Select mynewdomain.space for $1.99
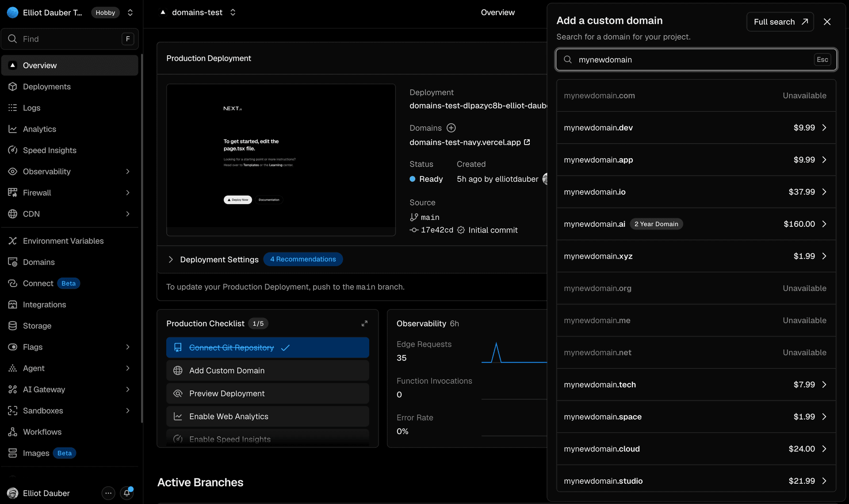The height and width of the screenshot is (504, 849). [696, 417]
